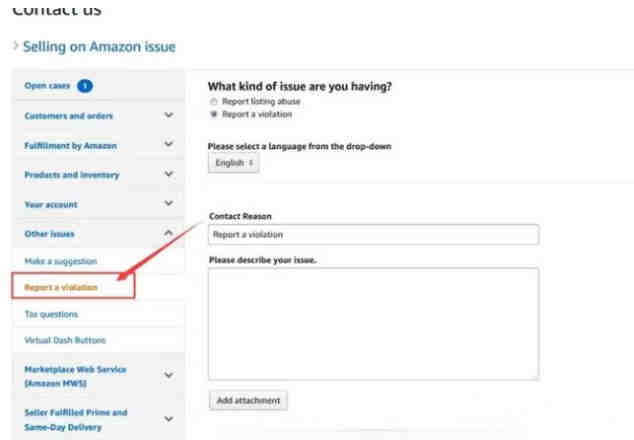
Task: Expand the Products and inventory chevron
Action: tap(169, 174)
